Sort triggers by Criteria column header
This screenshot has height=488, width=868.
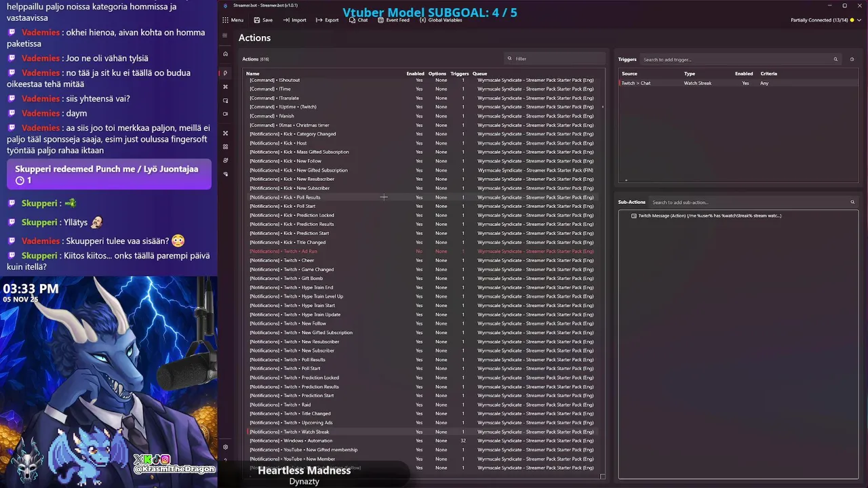coord(768,73)
